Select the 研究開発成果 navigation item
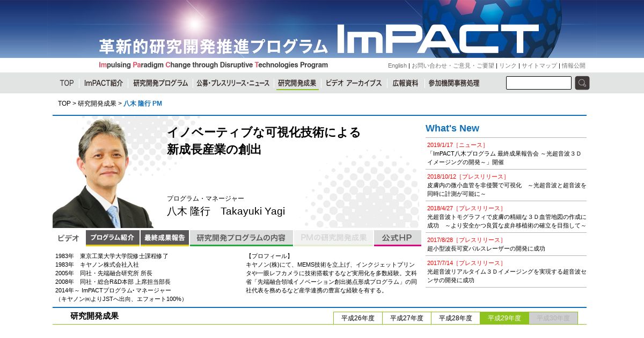This screenshot has height=338, width=644. (x=297, y=83)
